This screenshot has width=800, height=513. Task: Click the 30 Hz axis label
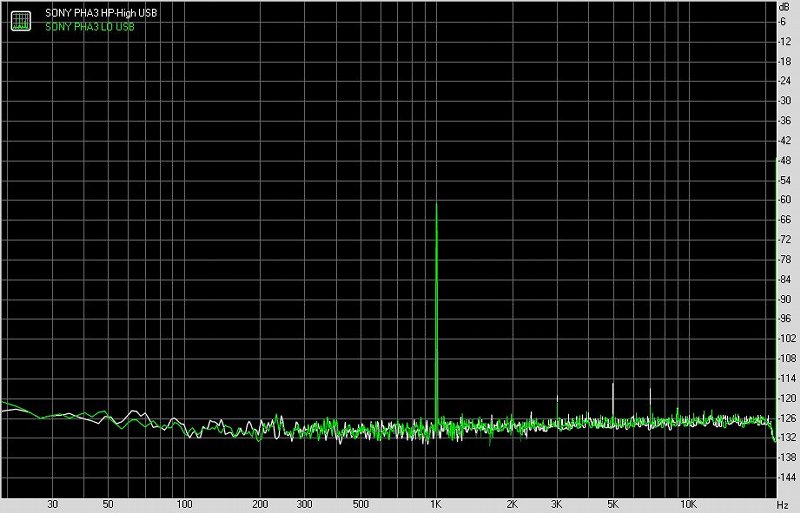[52, 504]
